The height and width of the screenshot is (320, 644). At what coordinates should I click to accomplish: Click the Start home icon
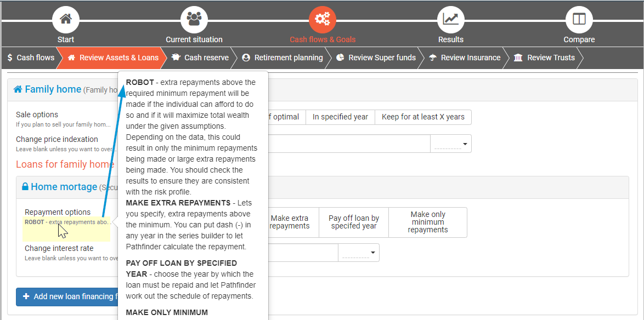pos(66,19)
